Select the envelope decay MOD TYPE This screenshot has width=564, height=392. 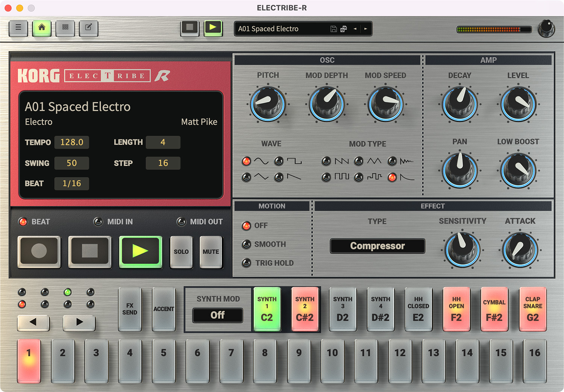tap(392, 177)
